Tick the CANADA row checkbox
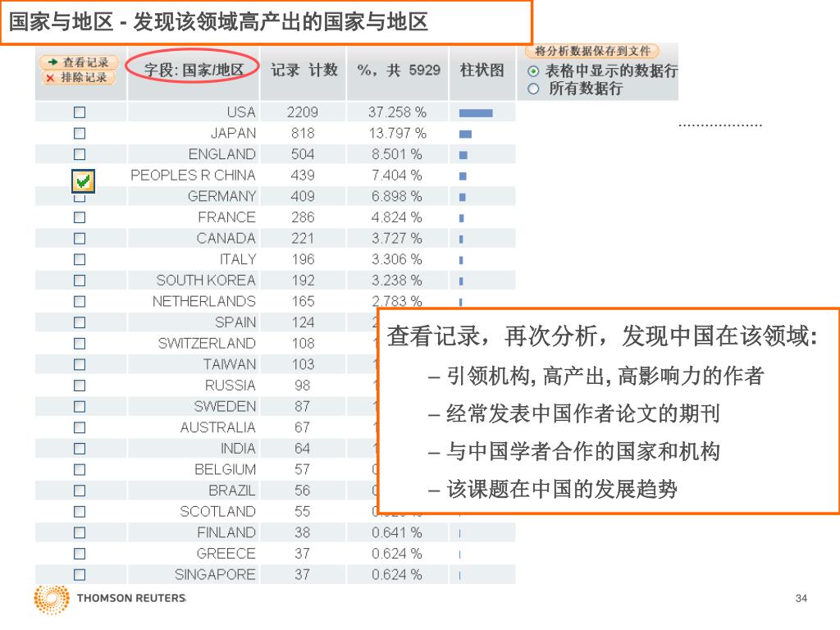 tap(80, 239)
